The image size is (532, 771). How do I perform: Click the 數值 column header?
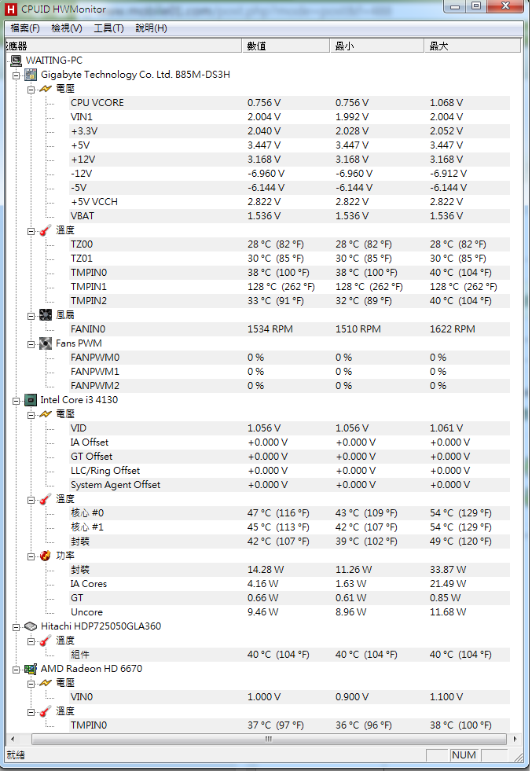pos(286,46)
